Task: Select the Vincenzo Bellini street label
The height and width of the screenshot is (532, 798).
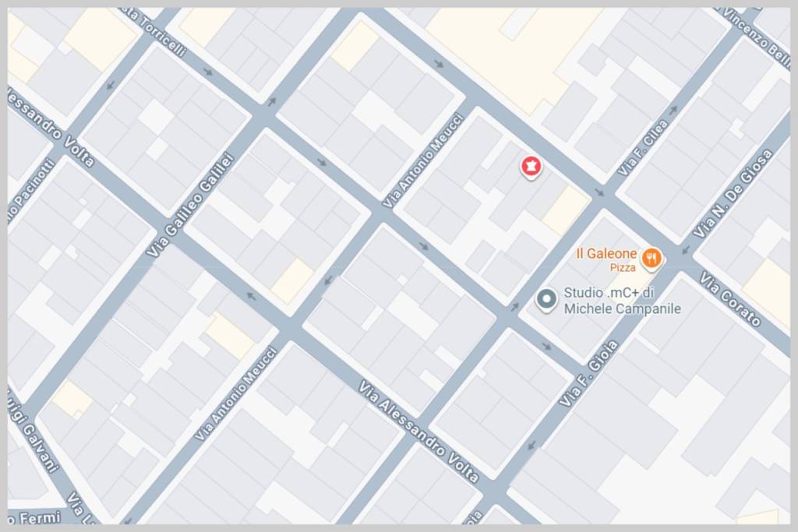Action: click(x=754, y=37)
